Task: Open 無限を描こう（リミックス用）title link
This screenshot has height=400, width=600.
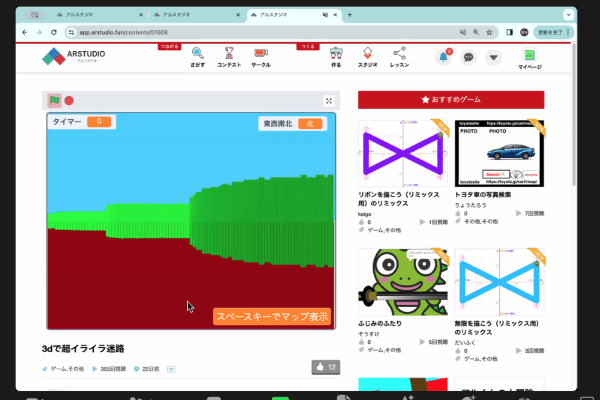Action: 497,328
